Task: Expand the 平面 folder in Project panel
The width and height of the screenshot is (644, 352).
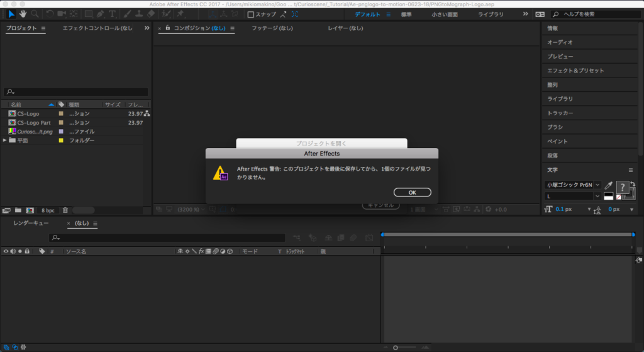Action: [x=5, y=140]
